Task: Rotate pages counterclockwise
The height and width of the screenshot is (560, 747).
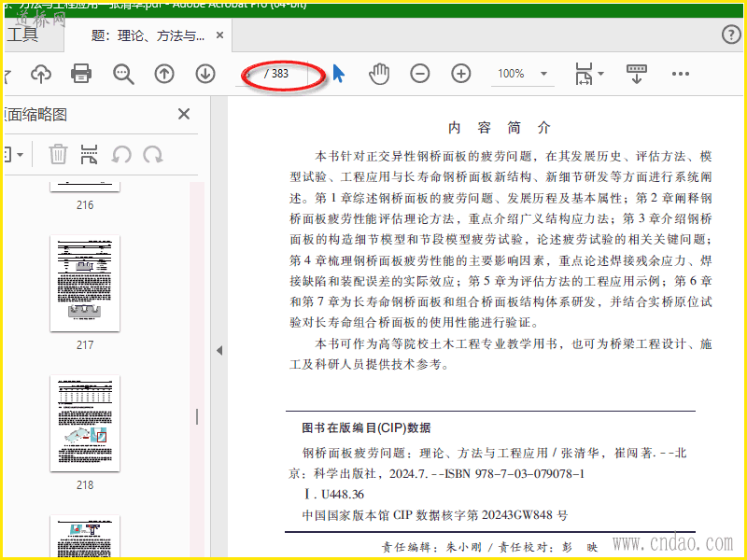Action: click(121, 155)
